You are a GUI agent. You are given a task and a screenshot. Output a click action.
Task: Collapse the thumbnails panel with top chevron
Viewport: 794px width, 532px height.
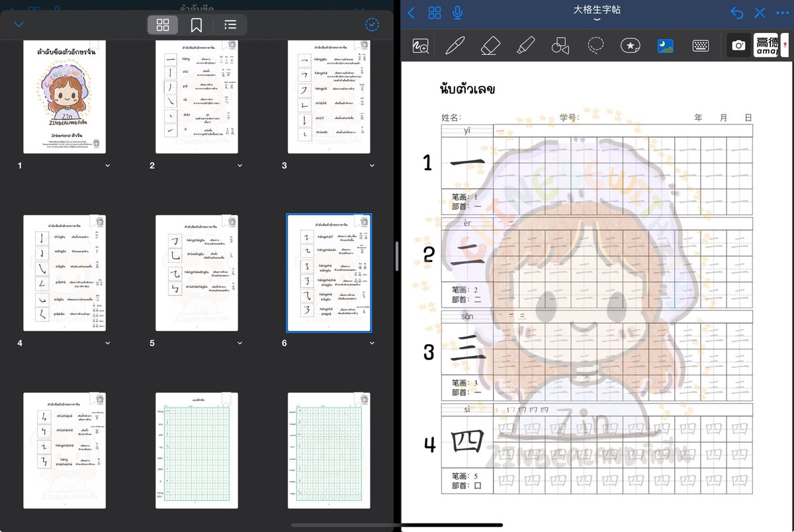pos(19,24)
